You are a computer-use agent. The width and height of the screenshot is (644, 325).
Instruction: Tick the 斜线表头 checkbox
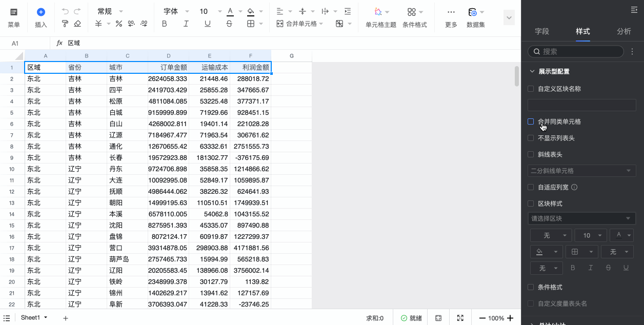(x=531, y=154)
